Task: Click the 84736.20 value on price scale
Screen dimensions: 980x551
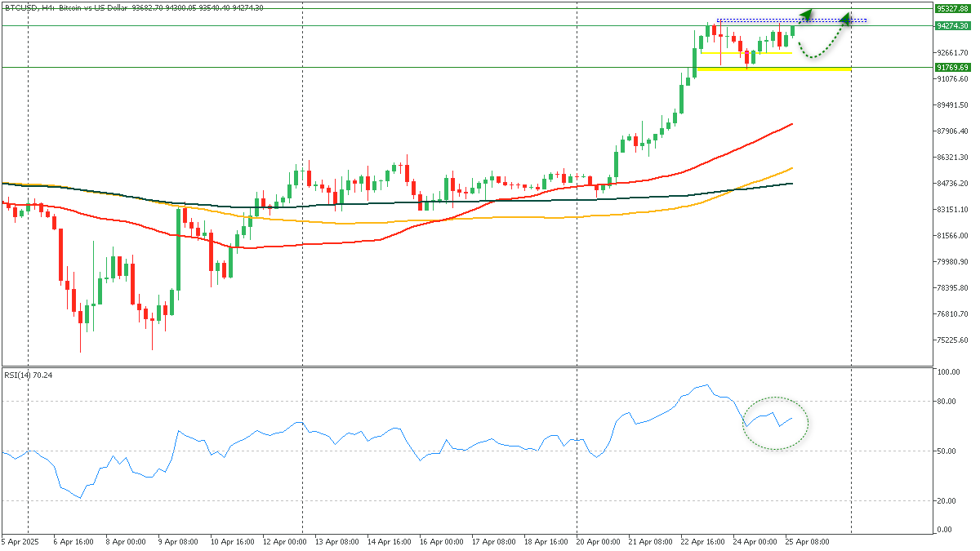Action: pos(952,183)
